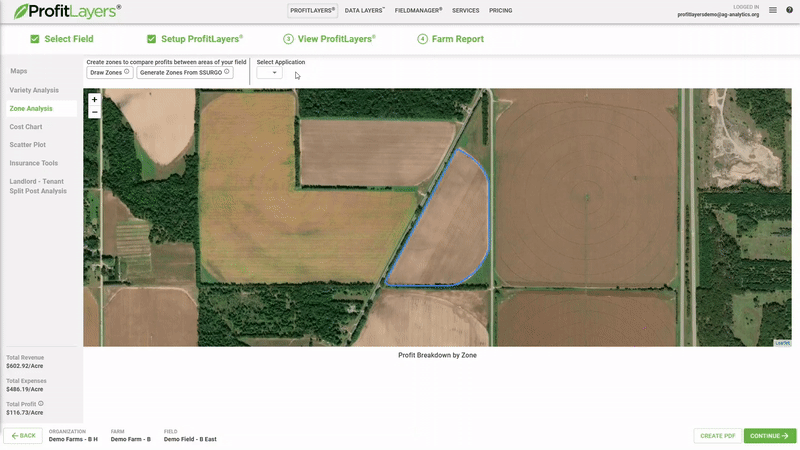Click the BACK button
Viewport: 800px width, 450px height.
click(x=23, y=436)
